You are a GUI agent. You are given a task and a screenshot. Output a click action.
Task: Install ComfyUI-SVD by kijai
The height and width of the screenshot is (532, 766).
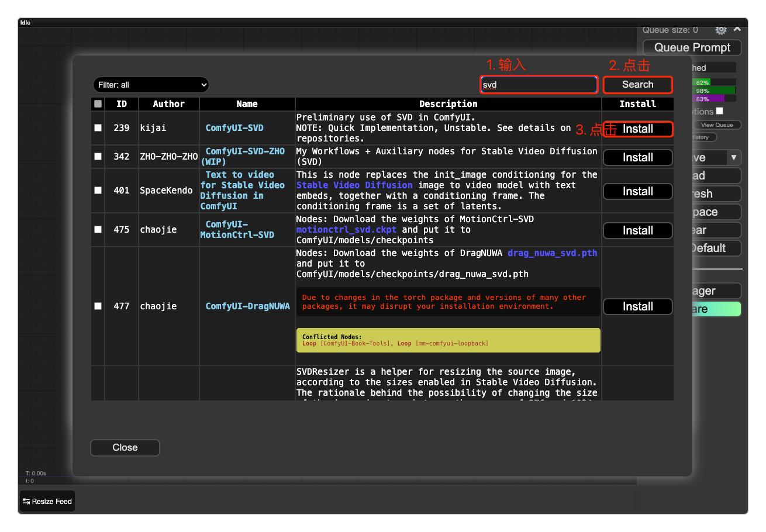[x=637, y=129]
